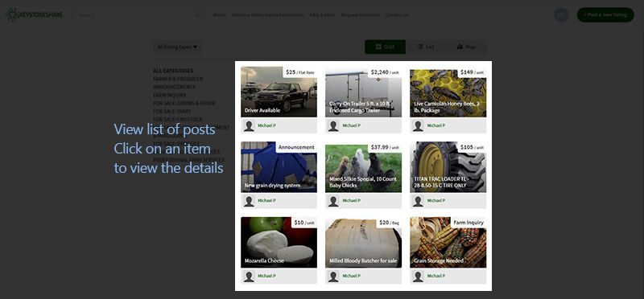Click the $149 / unit price tag

(x=472, y=72)
